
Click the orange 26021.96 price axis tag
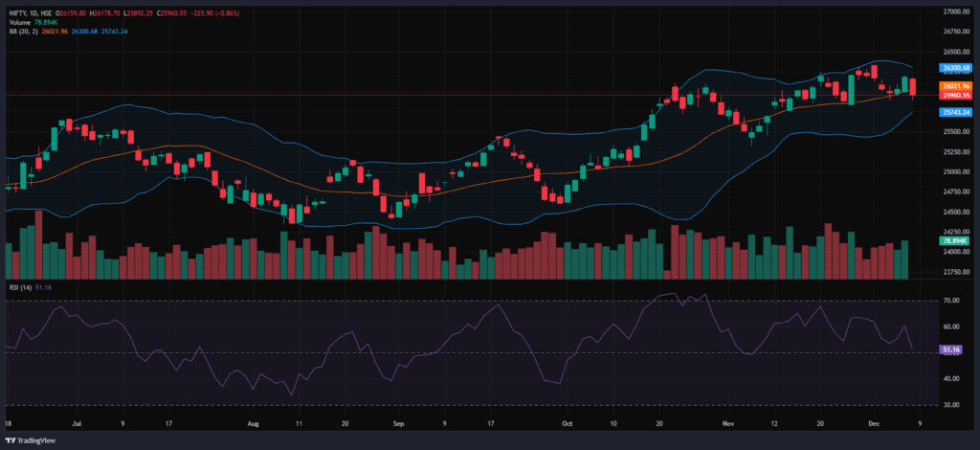click(x=954, y=86)
